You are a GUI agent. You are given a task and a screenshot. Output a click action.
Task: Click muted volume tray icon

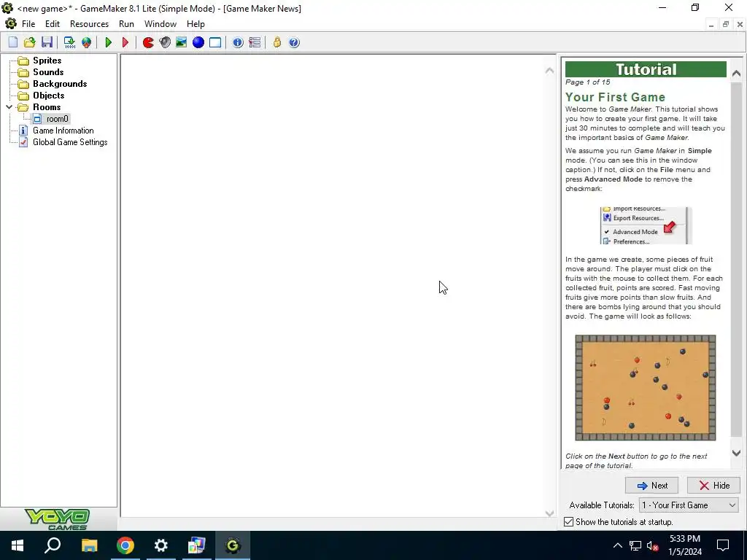click(653, 545)
